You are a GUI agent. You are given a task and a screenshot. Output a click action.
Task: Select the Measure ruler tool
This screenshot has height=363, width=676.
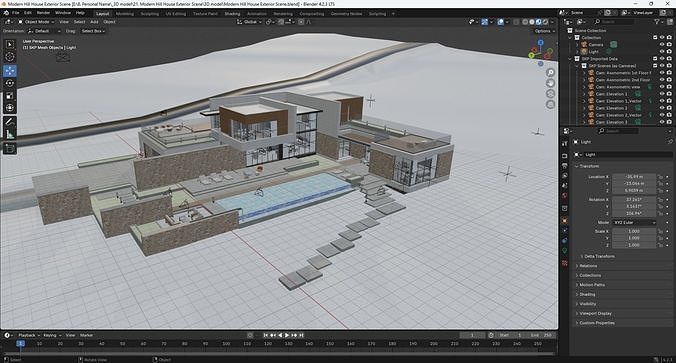9,135
